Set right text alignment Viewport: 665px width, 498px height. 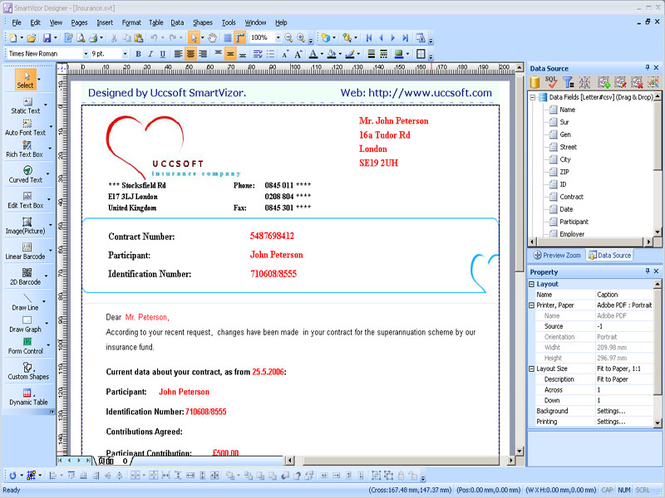pos(203,54)
